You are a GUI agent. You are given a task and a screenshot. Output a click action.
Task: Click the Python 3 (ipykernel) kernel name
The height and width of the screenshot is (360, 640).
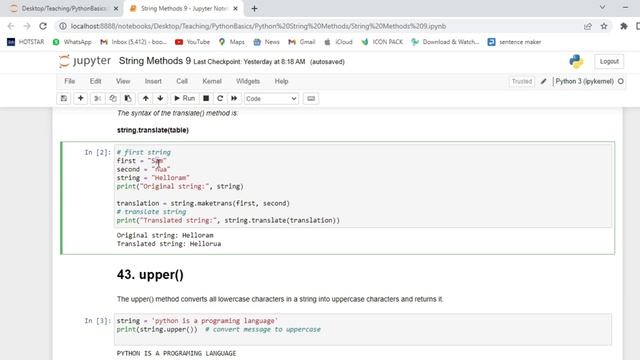(584, 81)
